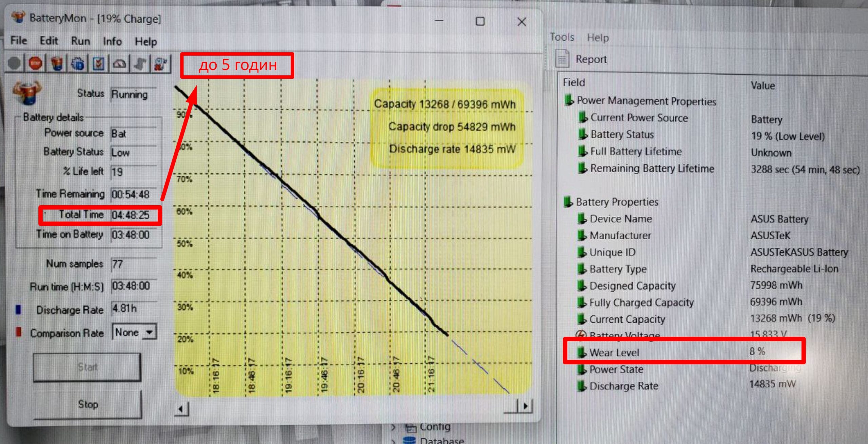Click the battery mascot toolbar icon
Viewport: 868px width, 444px height.
point(57,63)
